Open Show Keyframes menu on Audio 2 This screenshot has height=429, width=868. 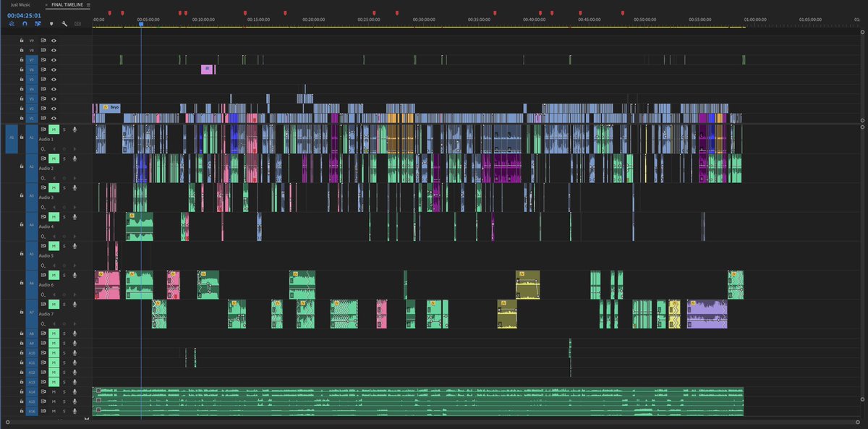tap(43, 177)
